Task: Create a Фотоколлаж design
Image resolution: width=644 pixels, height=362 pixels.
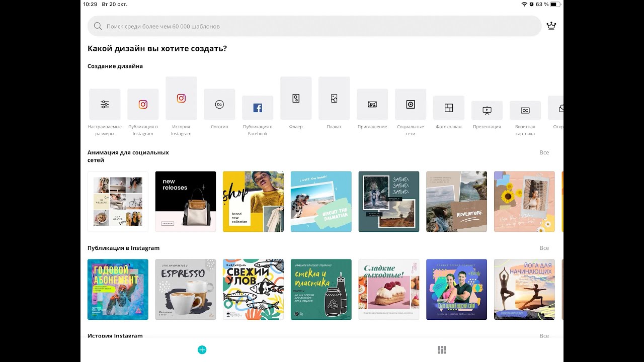Action: click(449, 108)
